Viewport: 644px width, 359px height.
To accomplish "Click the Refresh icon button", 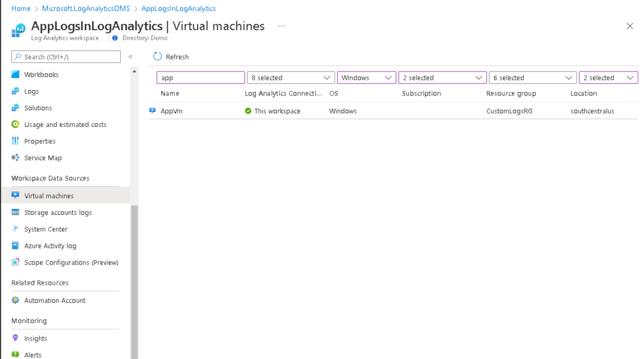I will pyautogui.click(x=158, y=57).
